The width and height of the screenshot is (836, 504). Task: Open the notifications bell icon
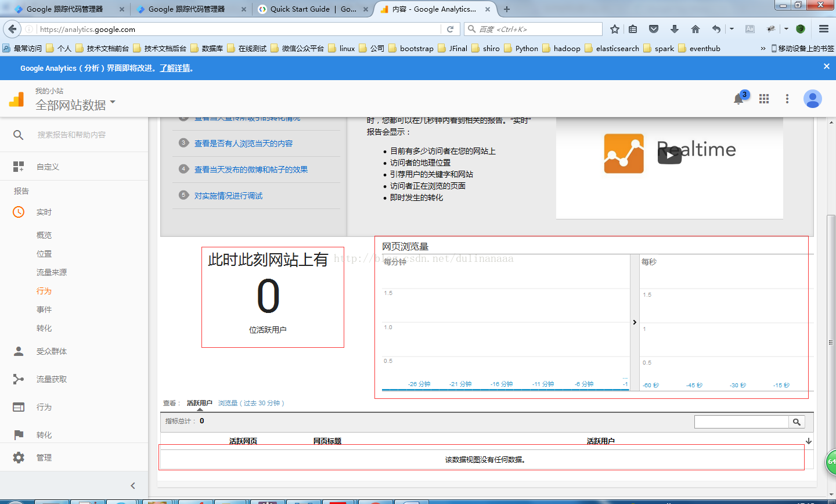738,99
